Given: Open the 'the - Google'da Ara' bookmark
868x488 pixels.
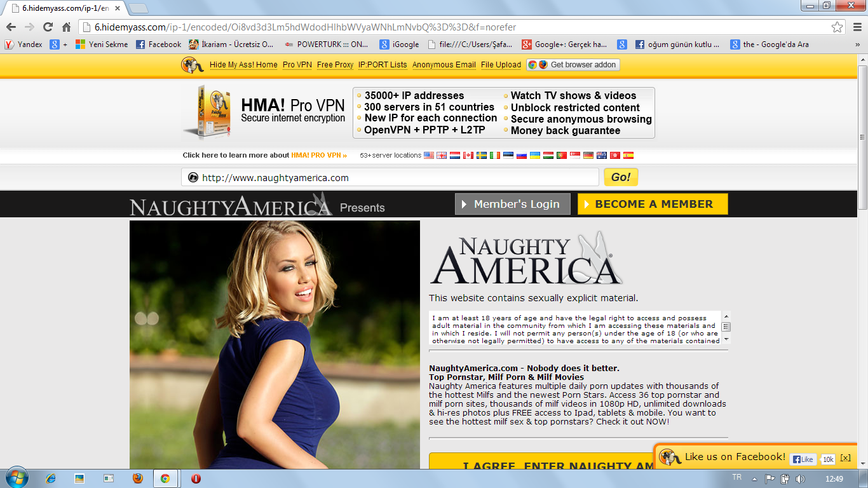Looking at the screenshot, I should pyautogui.click(x=770, y=44).
